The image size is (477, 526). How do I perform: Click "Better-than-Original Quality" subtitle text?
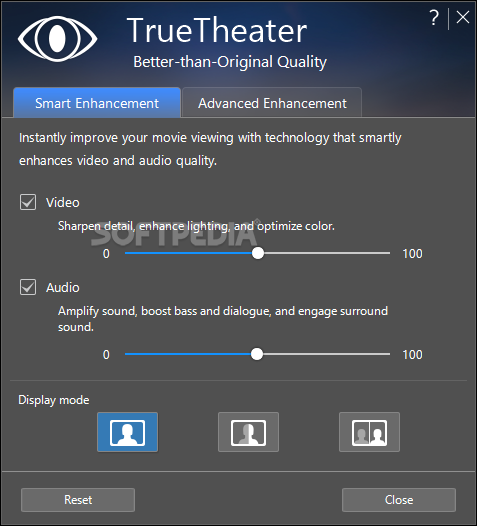pos(230,62)
